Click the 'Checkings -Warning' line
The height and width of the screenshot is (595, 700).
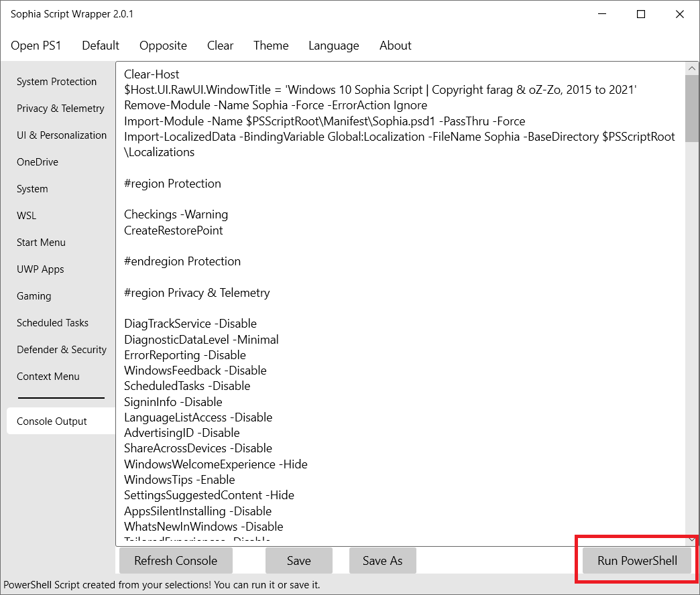click(x=176, y=214)
